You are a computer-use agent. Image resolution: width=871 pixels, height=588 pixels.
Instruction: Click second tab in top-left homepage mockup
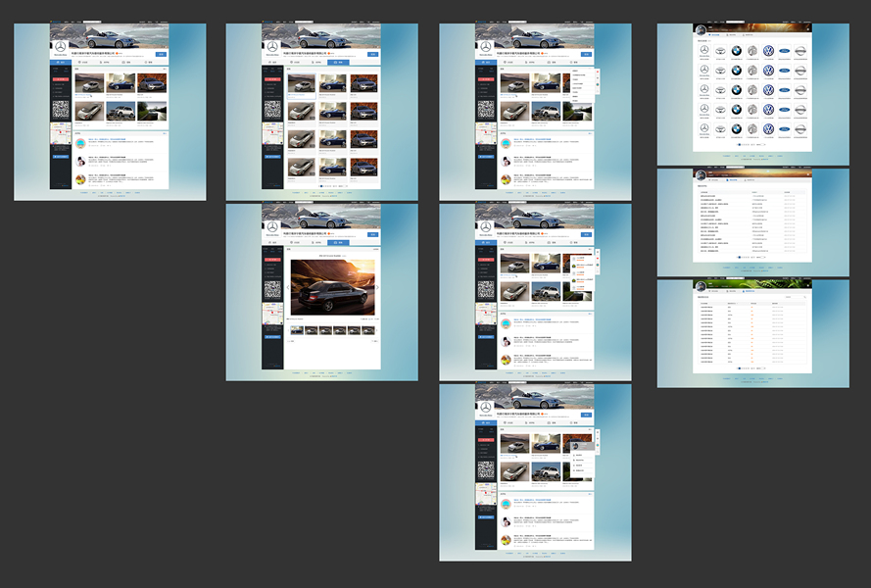83,63
